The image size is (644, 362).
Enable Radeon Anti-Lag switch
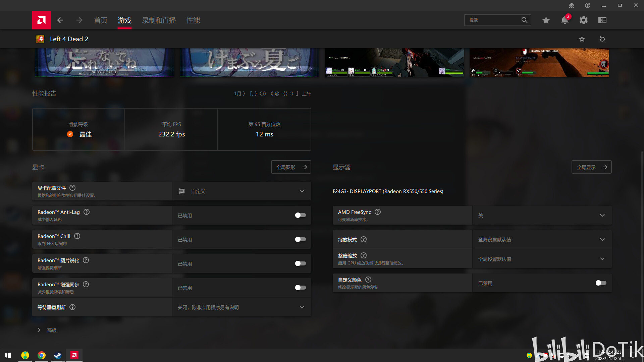coord(301,215)
